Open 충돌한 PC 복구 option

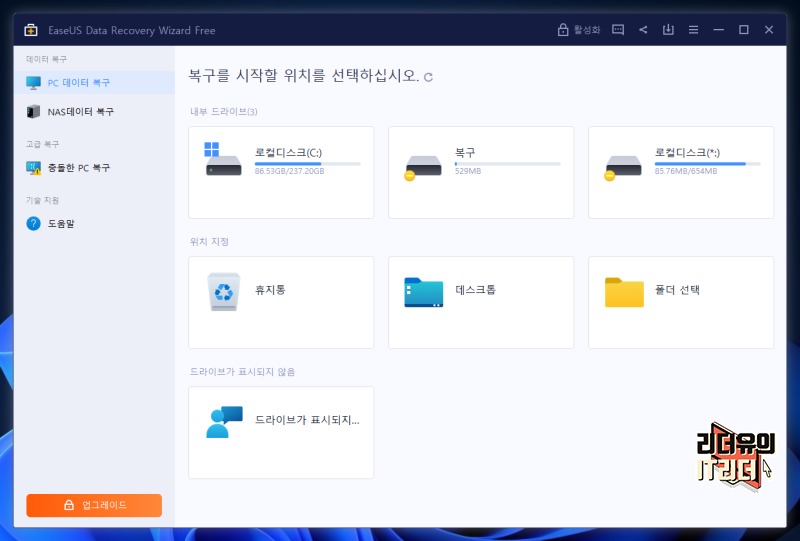(94, 167)
